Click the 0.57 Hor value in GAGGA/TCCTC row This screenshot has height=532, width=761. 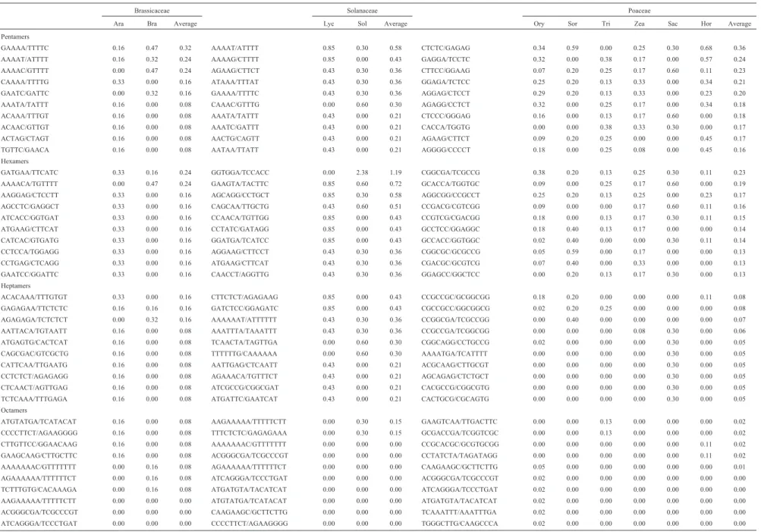point(706,59)
